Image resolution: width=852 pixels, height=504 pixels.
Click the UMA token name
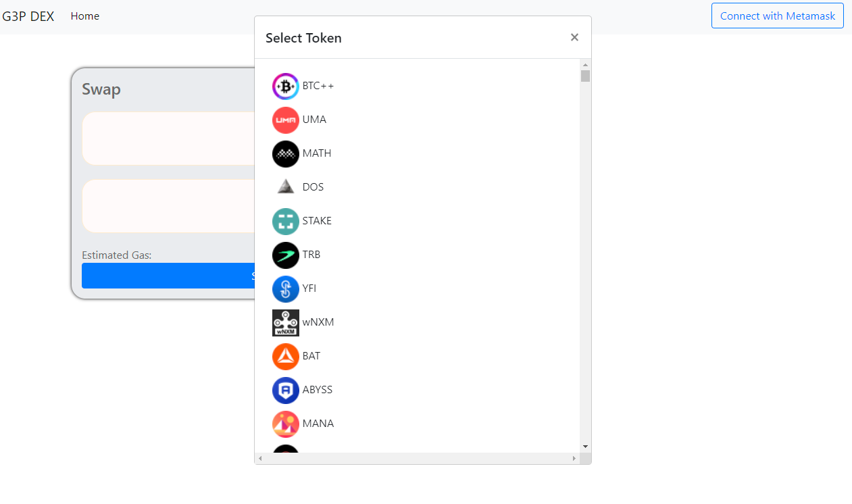(314, 120)
